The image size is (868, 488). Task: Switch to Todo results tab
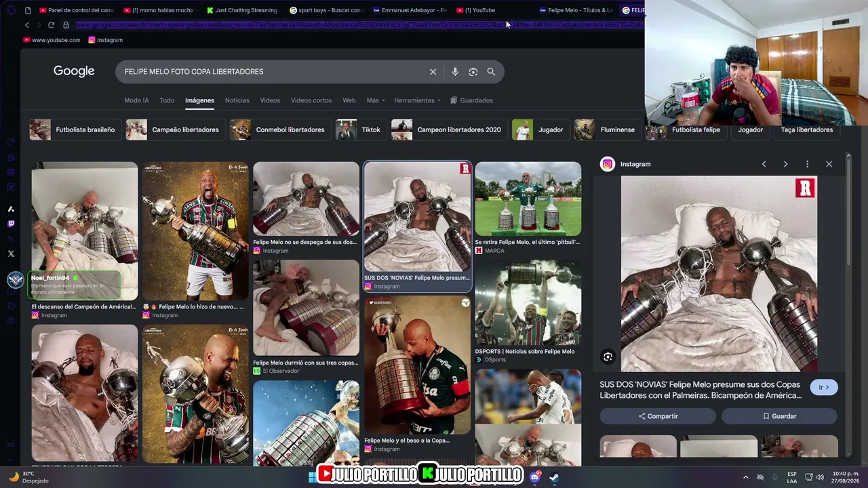(167, 100)
